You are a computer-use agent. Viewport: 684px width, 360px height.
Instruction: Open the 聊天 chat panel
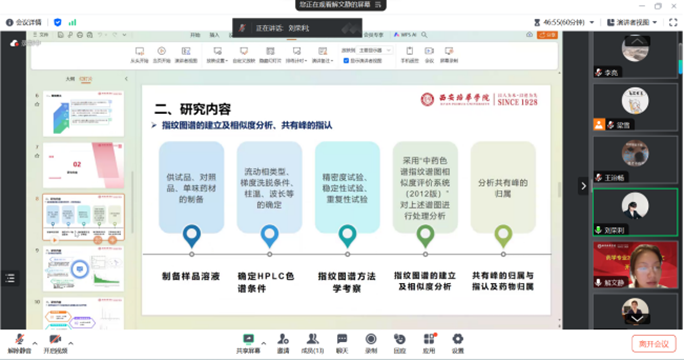[x=342, y=343]
